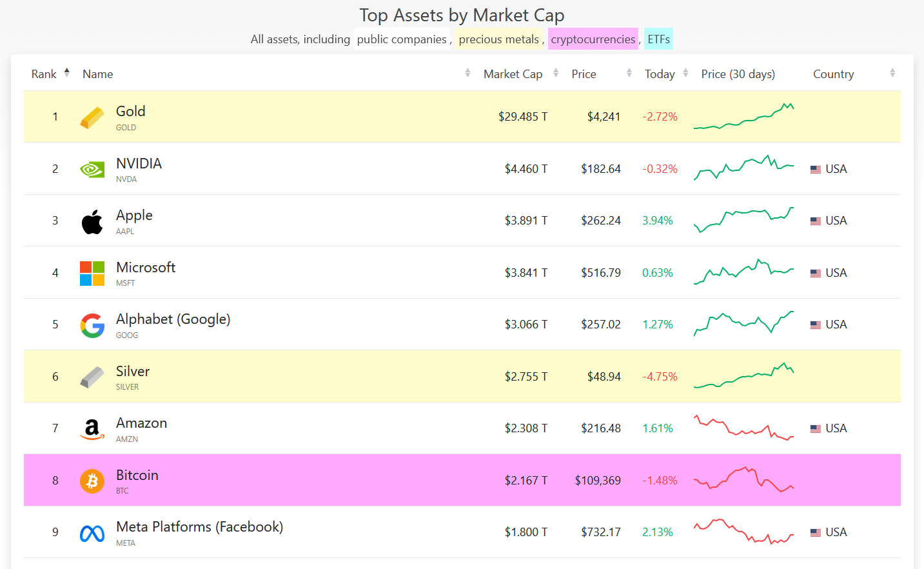The image size is (924, 569).
Task: Click the Amazon logo icon
Action: pos(92,429)
